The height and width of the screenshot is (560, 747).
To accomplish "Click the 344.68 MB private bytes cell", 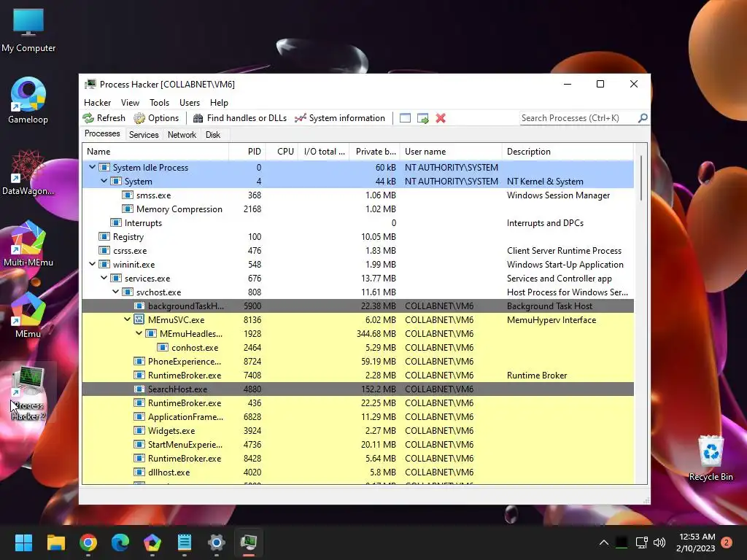I will (376, 333).
